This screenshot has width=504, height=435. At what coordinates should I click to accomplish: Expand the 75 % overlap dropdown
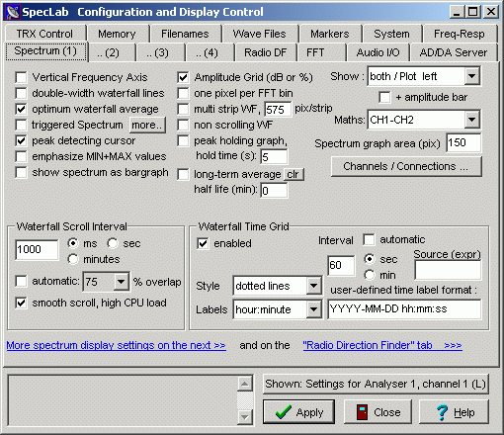[122, 282]
